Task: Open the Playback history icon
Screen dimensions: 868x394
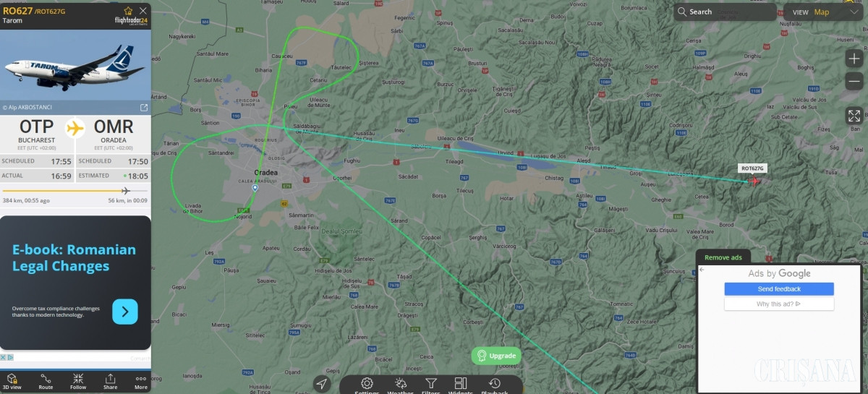Action: [x=495, y=385]
